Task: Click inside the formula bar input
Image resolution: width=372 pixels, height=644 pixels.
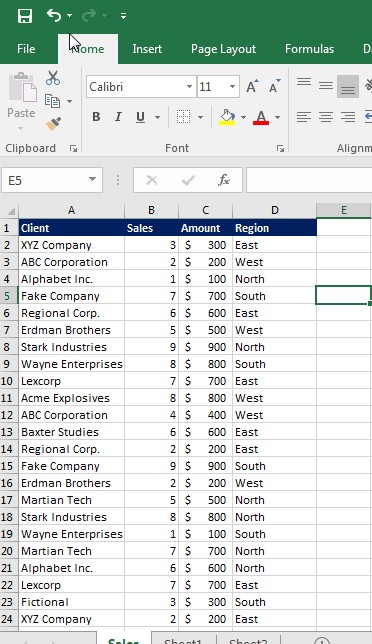Action: pyautogui.click(x=309, y=180)
